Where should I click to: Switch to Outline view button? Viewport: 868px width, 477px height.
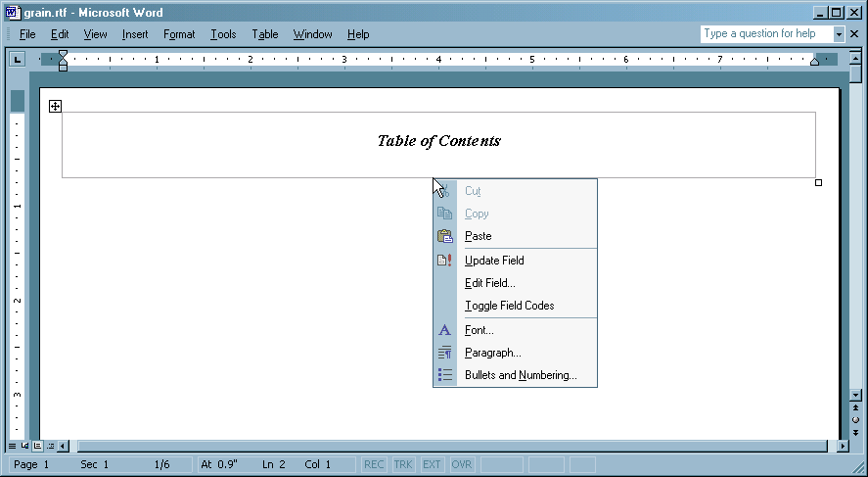tap(50, 446)
